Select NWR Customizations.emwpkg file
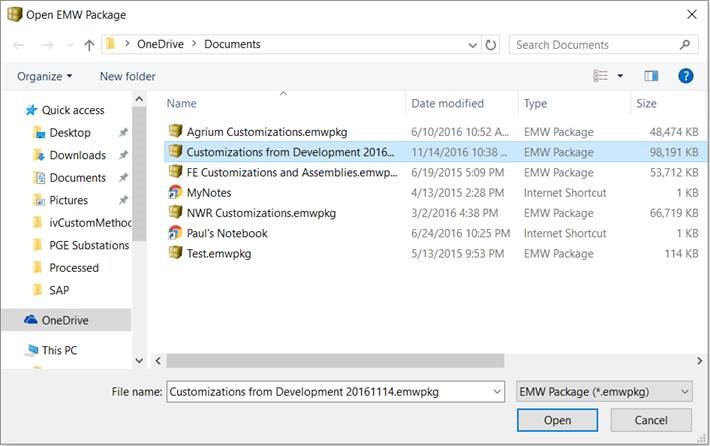Image resolution: width=710 pixels, height=446 pixels. coord(261,213)
